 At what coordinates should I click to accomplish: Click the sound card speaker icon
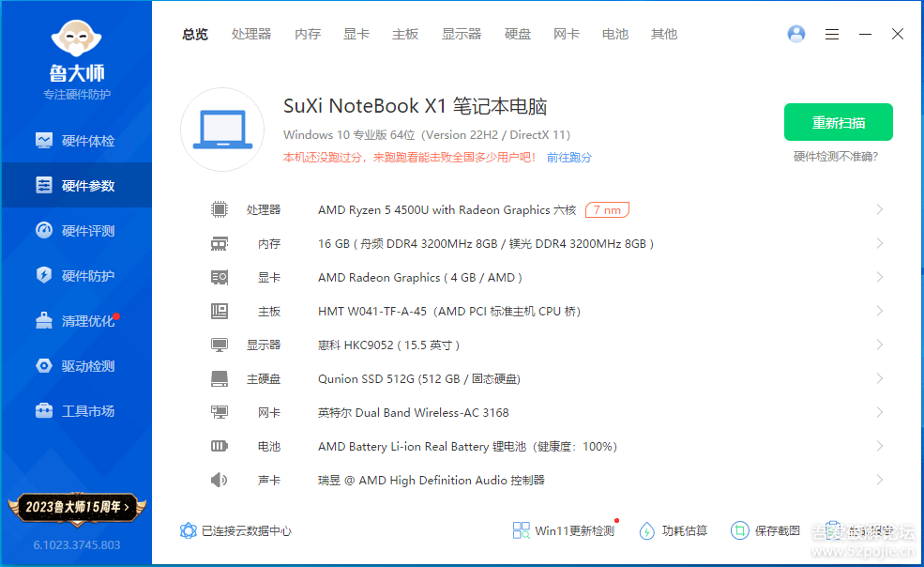click(220, 480)
